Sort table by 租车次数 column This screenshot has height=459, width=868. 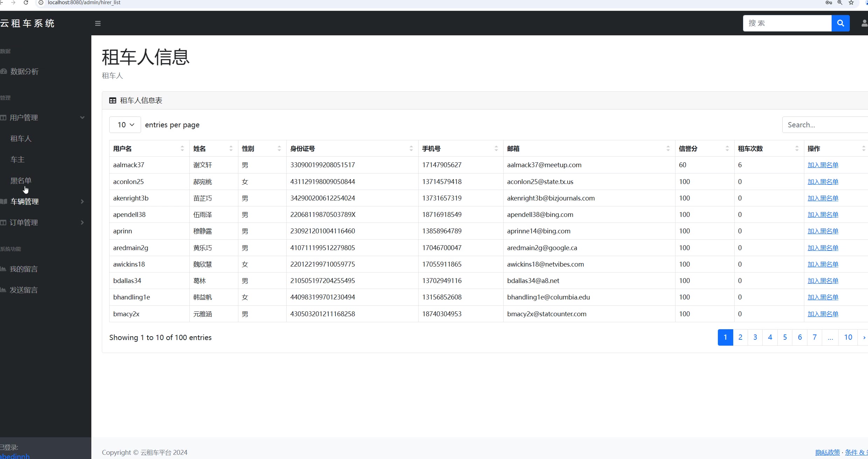click(x=769, y=149)
